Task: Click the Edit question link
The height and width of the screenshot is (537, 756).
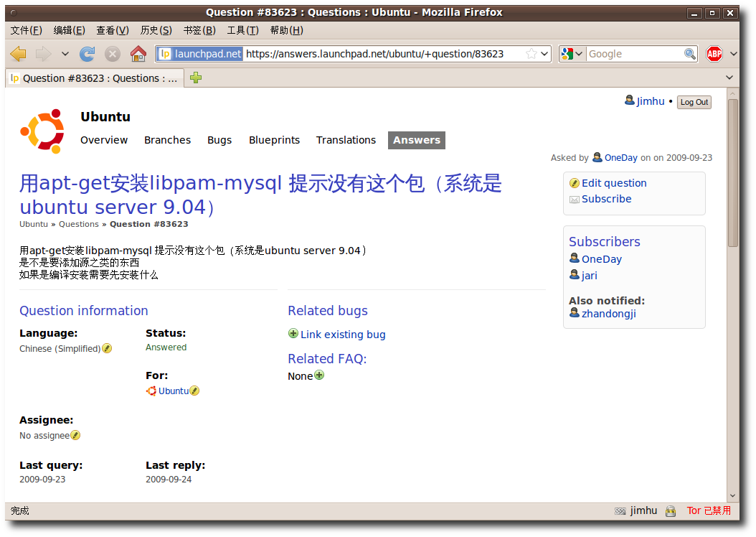Action: pyautogui.click(x=614, y=183)
